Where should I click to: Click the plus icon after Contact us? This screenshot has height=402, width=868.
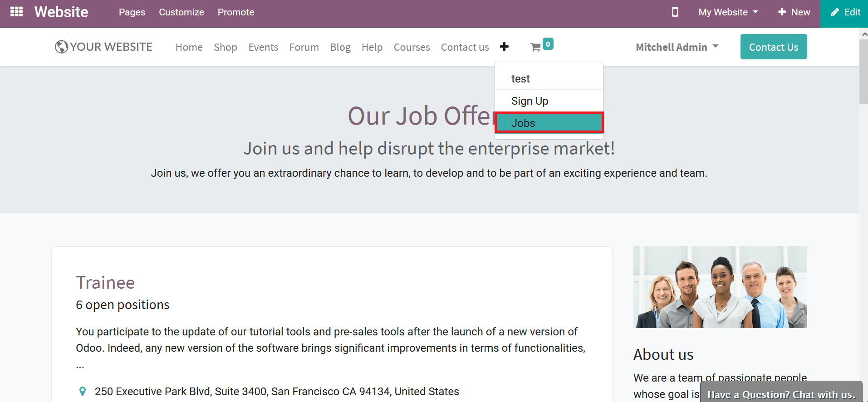pyautogui.click(x=504, y=47)
